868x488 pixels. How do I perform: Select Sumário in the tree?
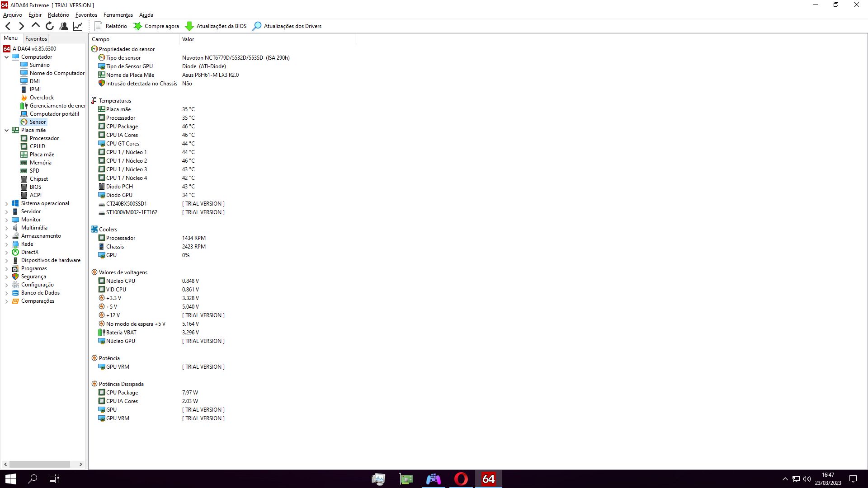(40, 65)
